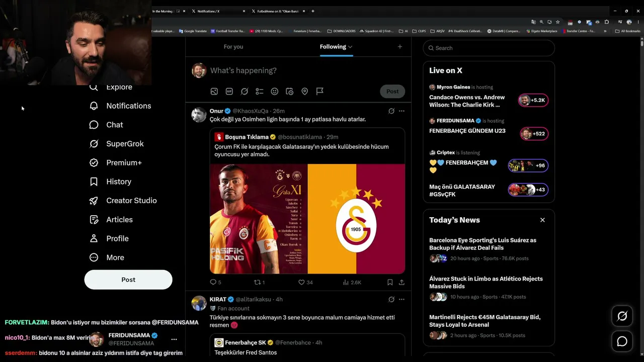644x362 pixels.
Task: Open Premium+ from the sidebar
Action: (x=115, y=162)
